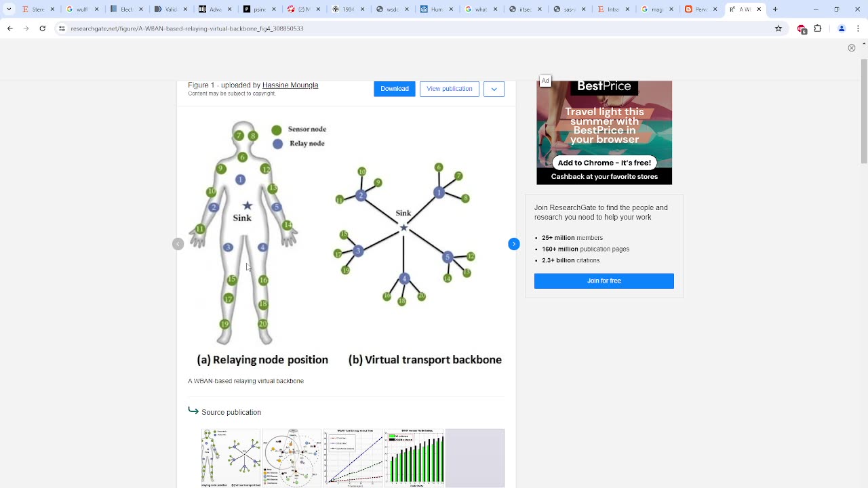Close the 'wulff' Google tab
868x488 pixels.
96,9
